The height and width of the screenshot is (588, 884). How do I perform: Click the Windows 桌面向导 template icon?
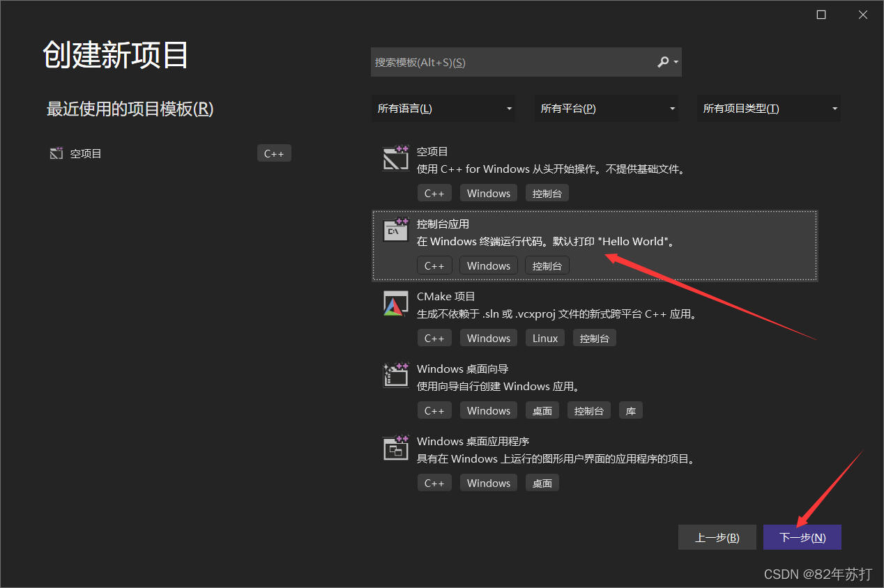(x=395, y=376)
